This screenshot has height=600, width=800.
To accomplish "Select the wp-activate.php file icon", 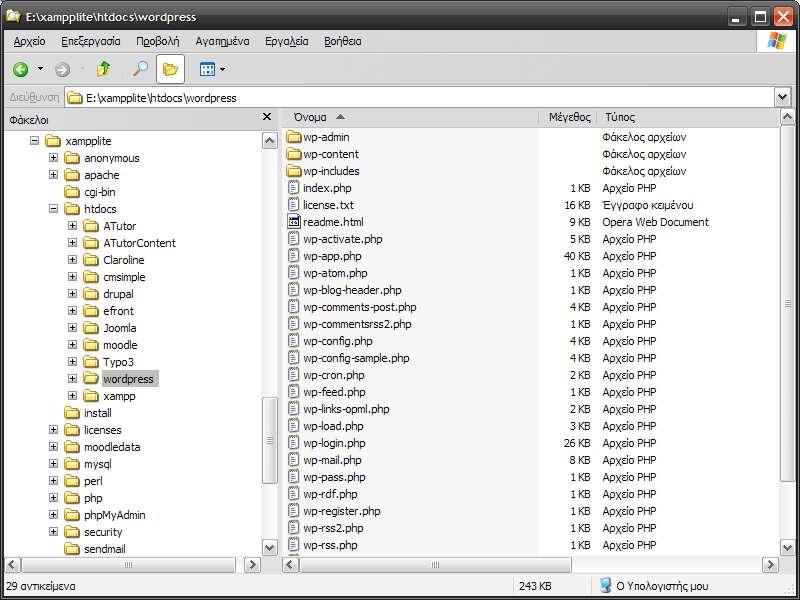I will [293, 239].
